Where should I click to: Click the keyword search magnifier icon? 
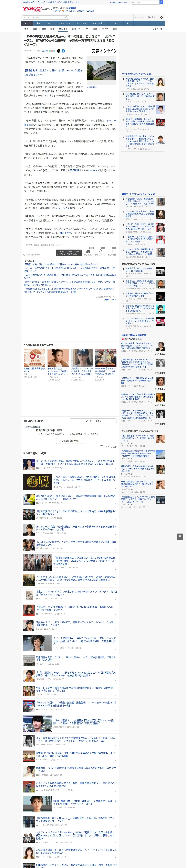66,18
